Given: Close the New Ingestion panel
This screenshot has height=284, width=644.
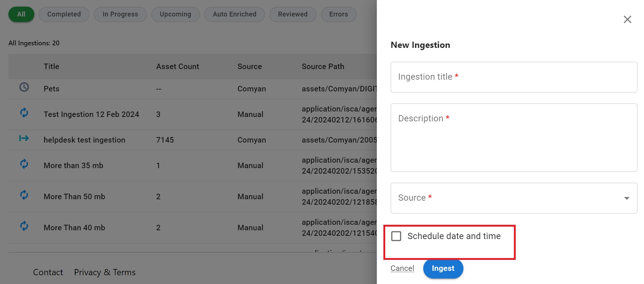Looking at the screenshot, I should tap(627, 19).
